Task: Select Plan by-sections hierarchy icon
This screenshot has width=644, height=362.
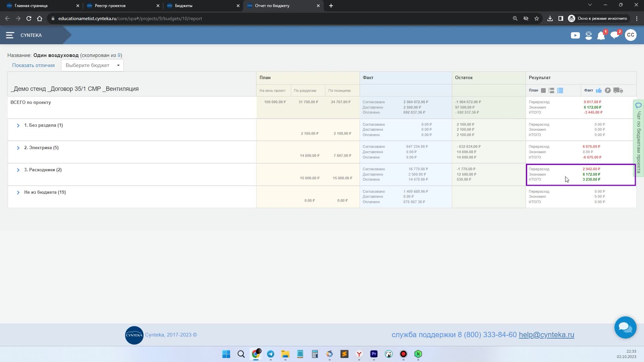Action: point(551,90)
